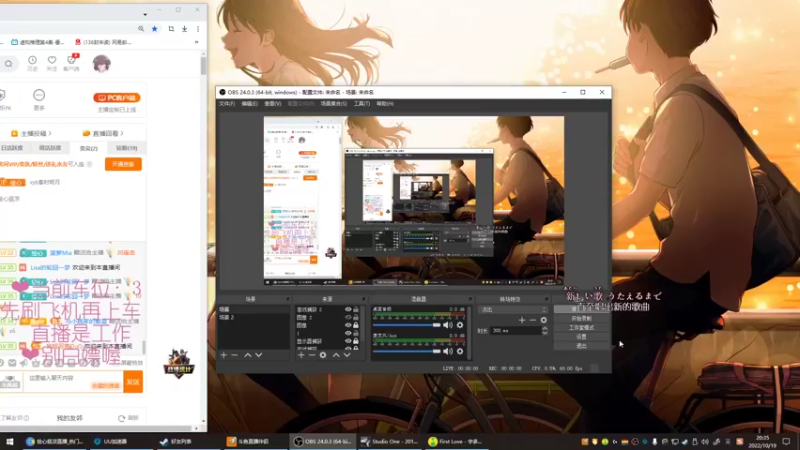Toggle visibility of source named 1
Image resolution: width=800 pixels, height=450 pixels.
[348, 333]
